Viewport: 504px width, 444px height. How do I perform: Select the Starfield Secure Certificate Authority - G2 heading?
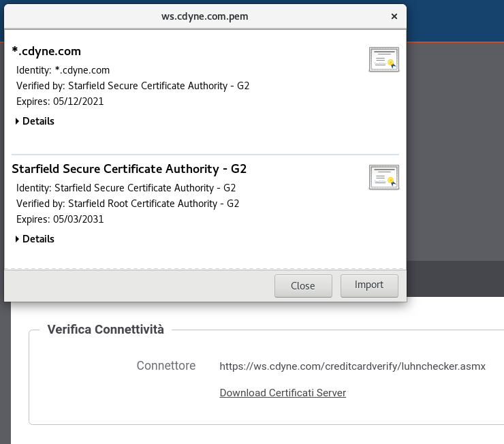coord(129,169)
